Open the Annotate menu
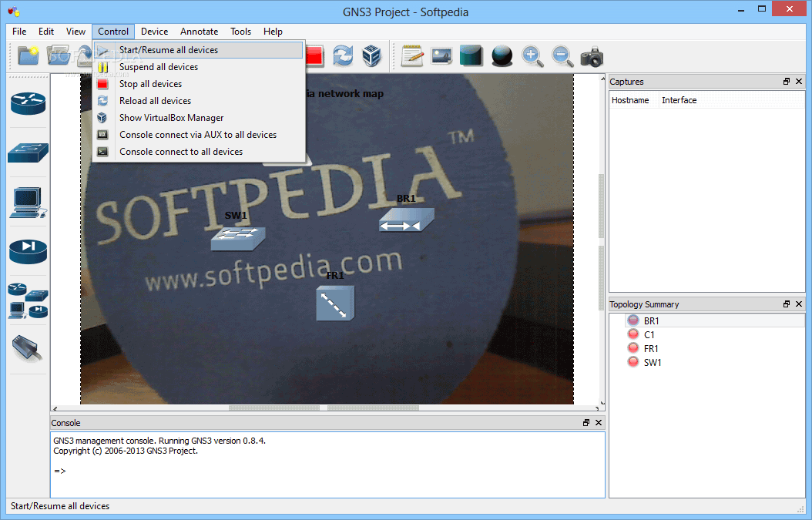 pos(199,32)
